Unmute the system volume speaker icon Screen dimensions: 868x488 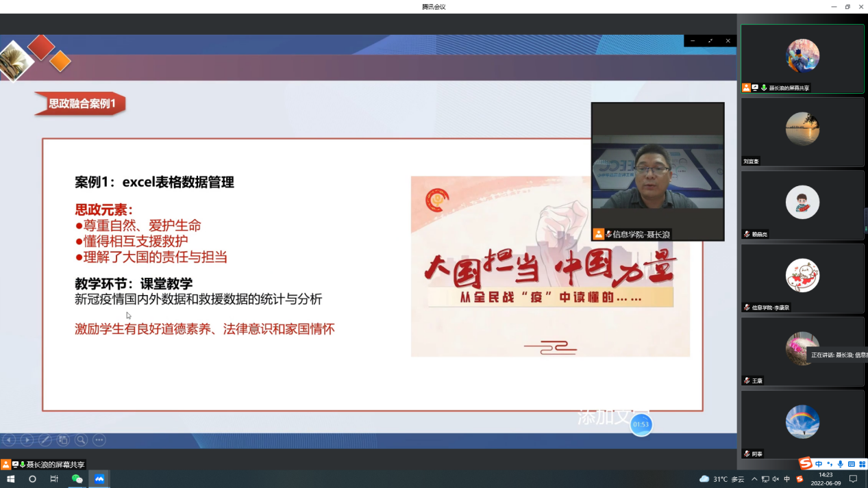point(776,479)
